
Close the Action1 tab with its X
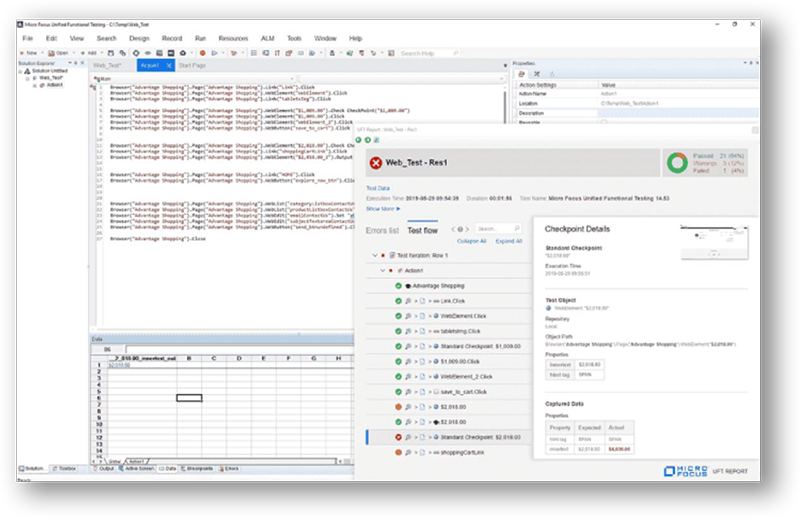point(169,65)
